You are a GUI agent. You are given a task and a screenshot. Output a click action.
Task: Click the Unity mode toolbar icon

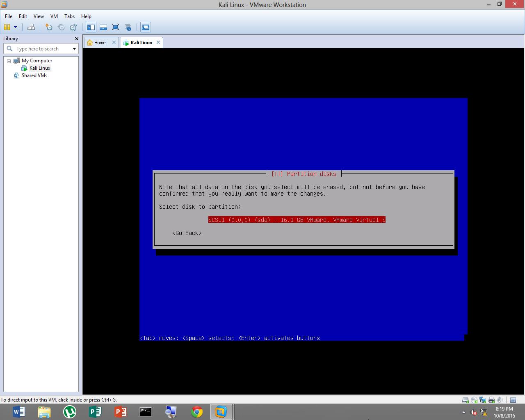[128, 27]
